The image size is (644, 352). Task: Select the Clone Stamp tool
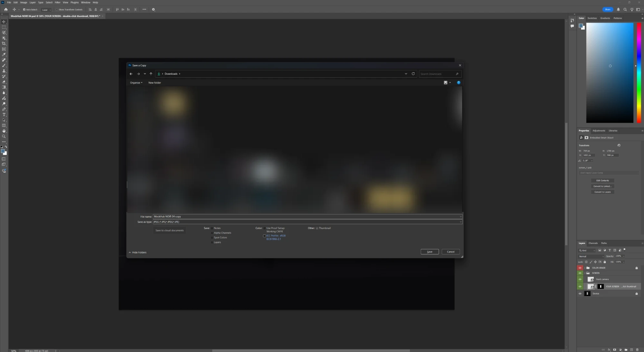pyautogui.click(x=4, y=71)
